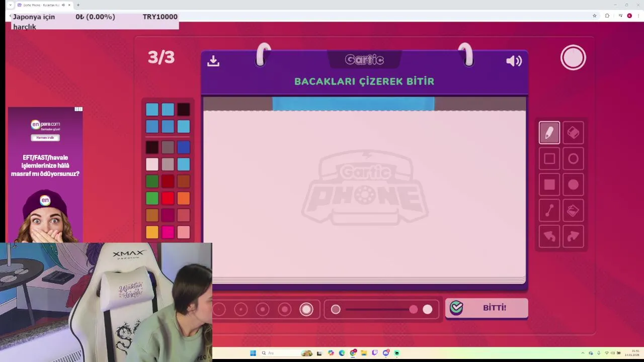This screenshot has height=362, width=644.
Task: Select the paint bucket fill tool
Action: [x=573, y=211]
